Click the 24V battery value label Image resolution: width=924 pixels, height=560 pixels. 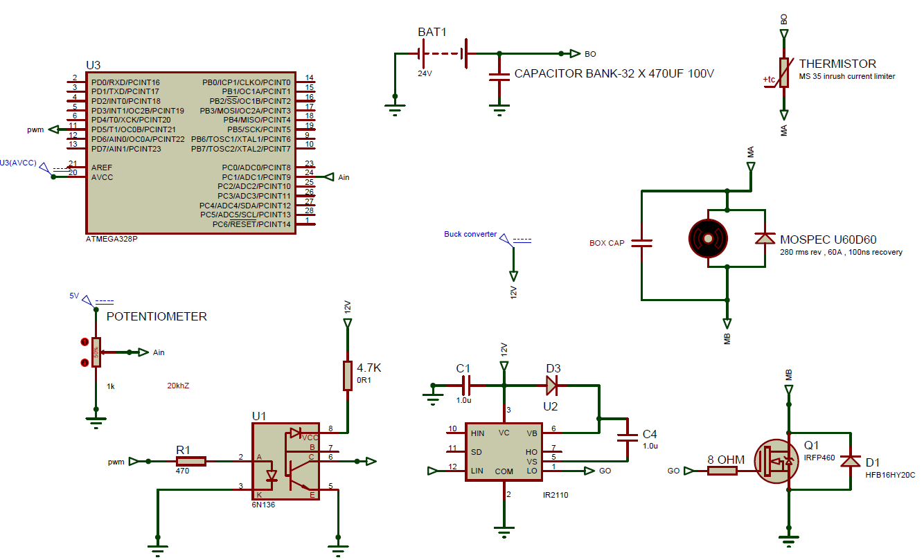coord(425,73)
